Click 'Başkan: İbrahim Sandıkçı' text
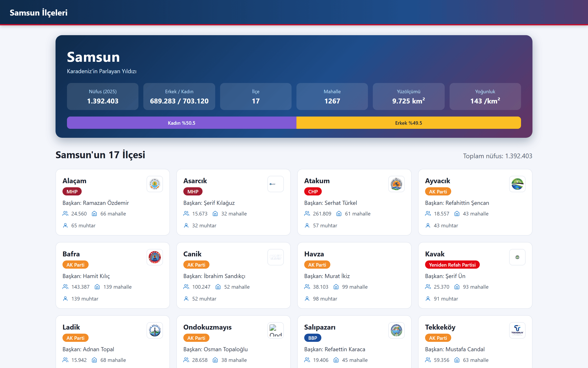 click(x=214, y=276)
